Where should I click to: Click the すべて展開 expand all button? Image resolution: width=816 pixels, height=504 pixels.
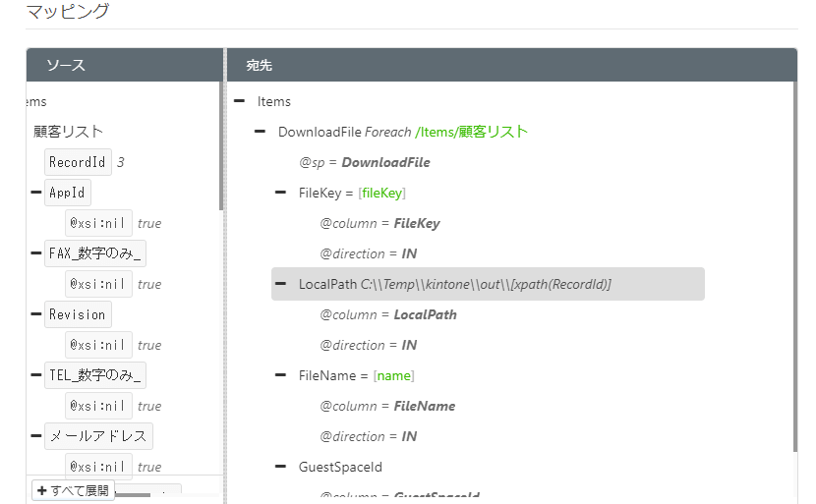pos(73,490)
